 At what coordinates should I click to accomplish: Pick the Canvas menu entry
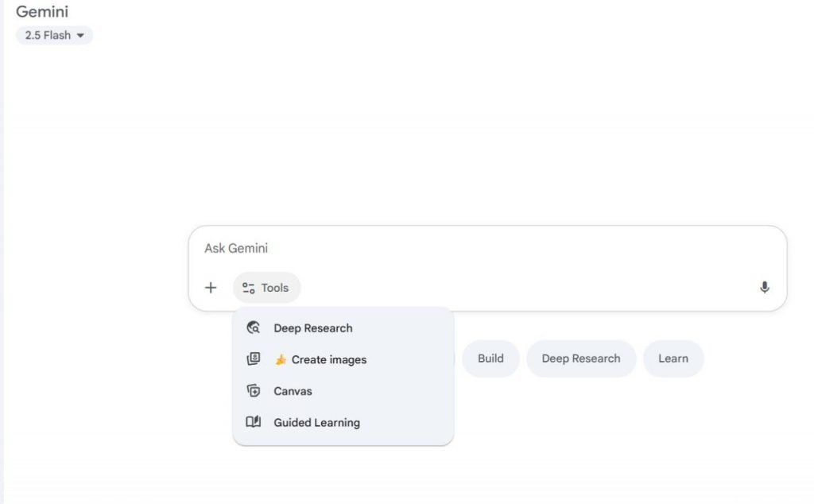293,391
